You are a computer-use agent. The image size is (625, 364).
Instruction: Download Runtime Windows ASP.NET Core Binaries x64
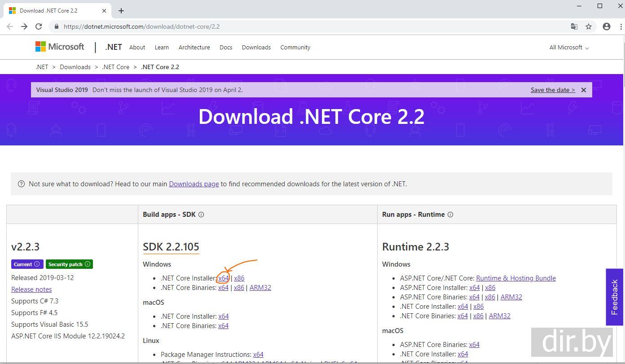(x=474, y=297)
